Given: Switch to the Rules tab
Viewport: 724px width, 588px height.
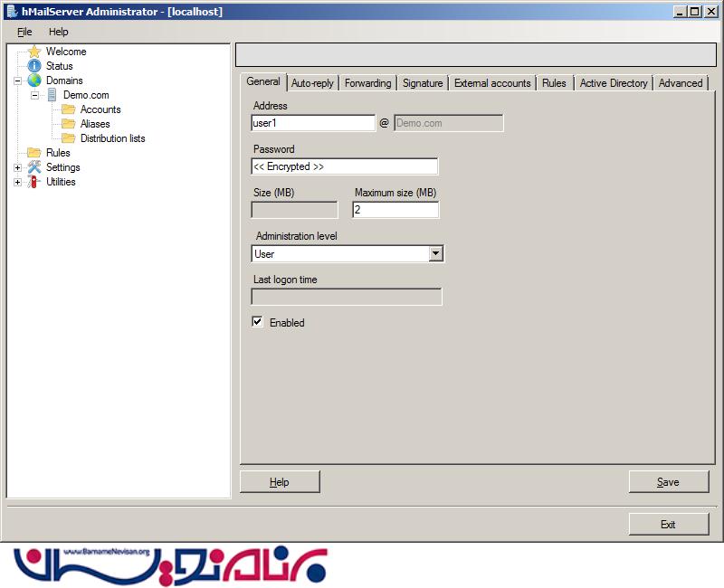Looking at the screenshot, I should coord(554,83).
